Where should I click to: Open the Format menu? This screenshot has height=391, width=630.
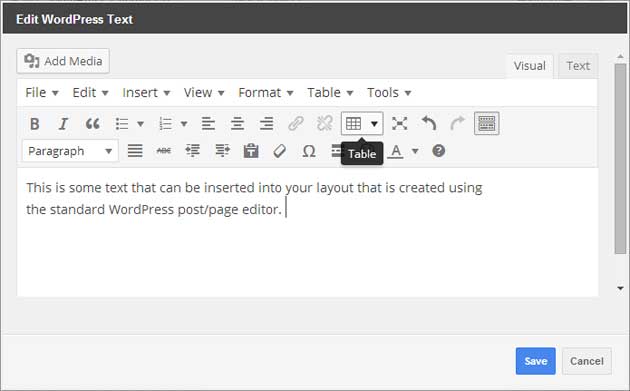[266, 93]
